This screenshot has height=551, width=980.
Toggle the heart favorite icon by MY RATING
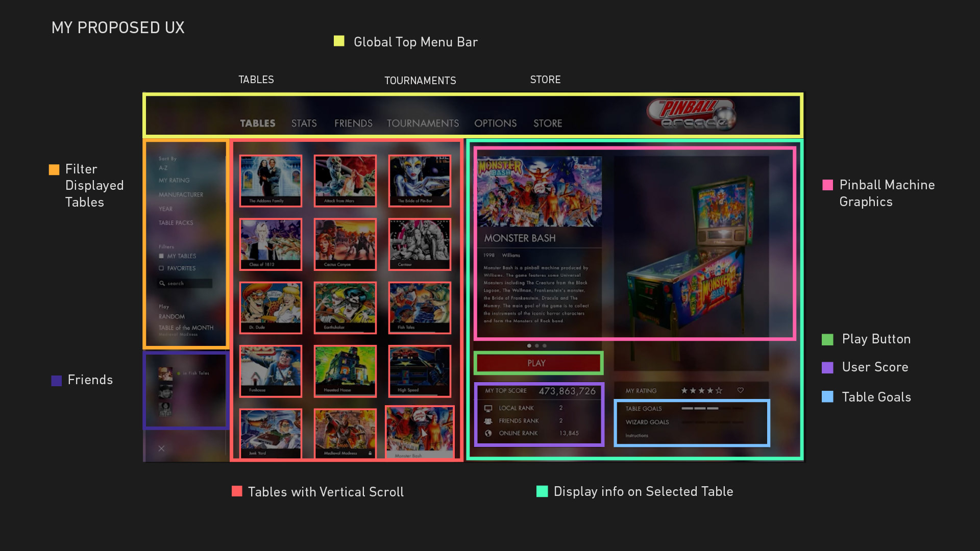click(x=741, y=390)
